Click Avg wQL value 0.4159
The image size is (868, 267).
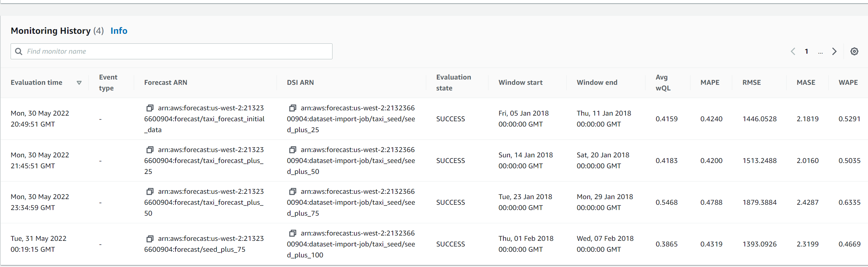coord(667,119)
